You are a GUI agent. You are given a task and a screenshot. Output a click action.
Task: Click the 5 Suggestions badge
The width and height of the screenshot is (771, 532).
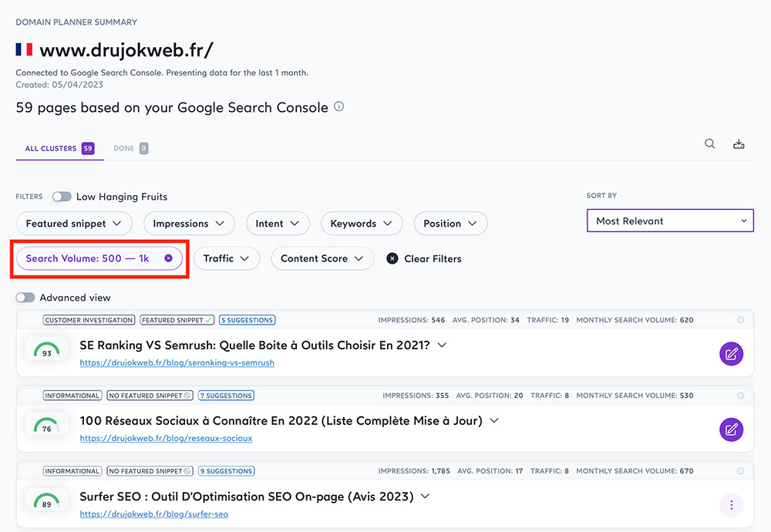(247, 320)
